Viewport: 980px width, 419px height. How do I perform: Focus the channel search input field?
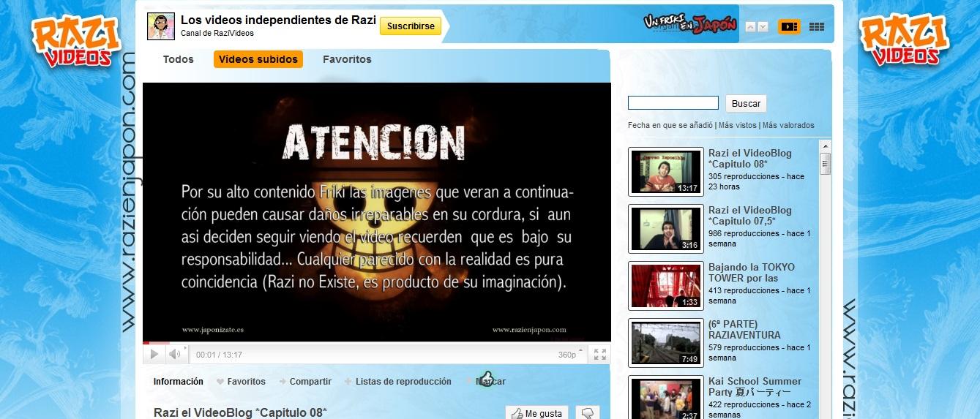coord(673,103)
